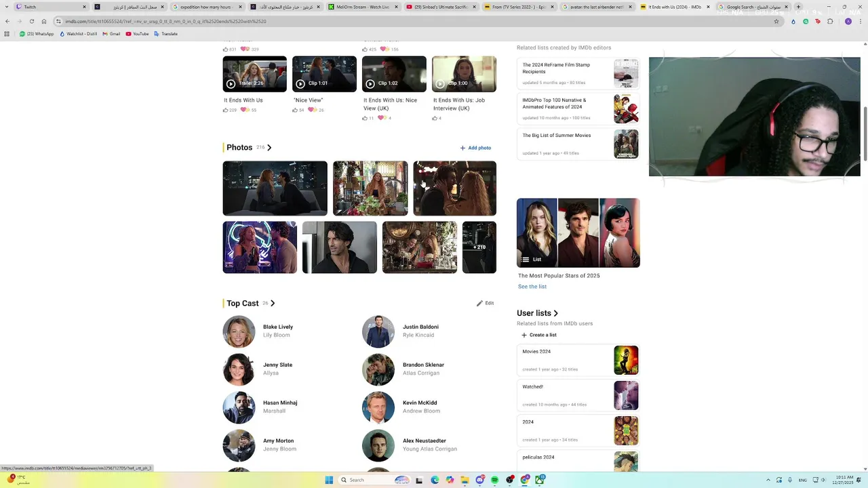Play the Job Interview (UK) clip
868x488 pixels.
(x=464, y=74)
